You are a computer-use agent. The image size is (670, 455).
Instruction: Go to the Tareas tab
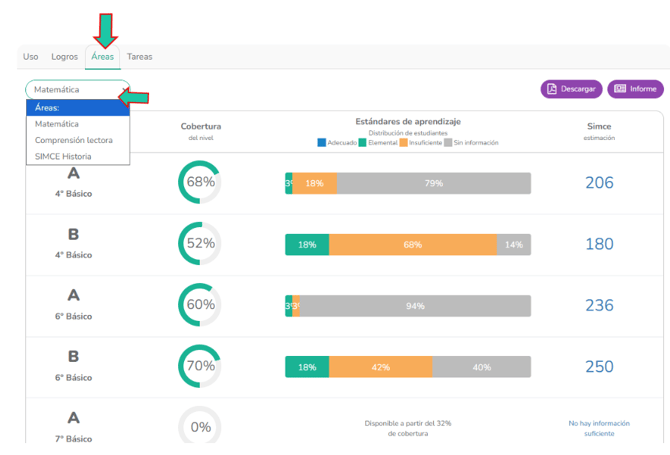click(x=140, y=57)
